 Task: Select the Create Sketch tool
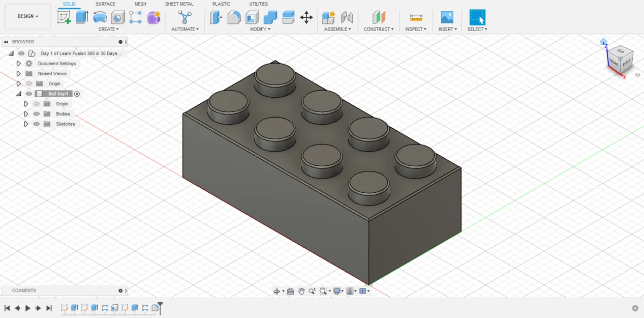point(65,17)
